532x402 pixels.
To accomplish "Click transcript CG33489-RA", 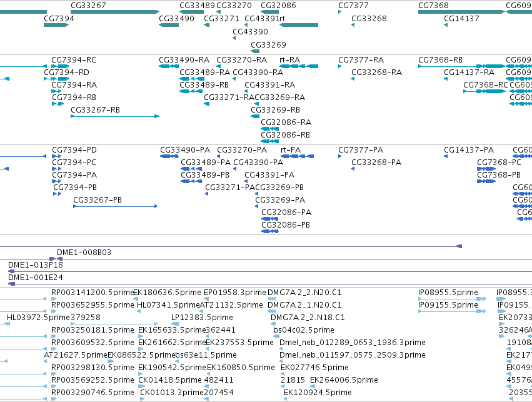I will (192, 79).
